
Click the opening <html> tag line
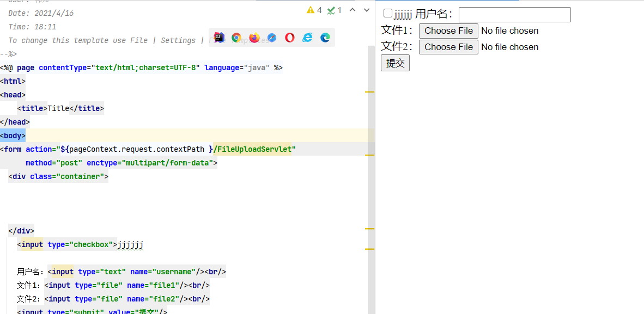coord(13,81)
